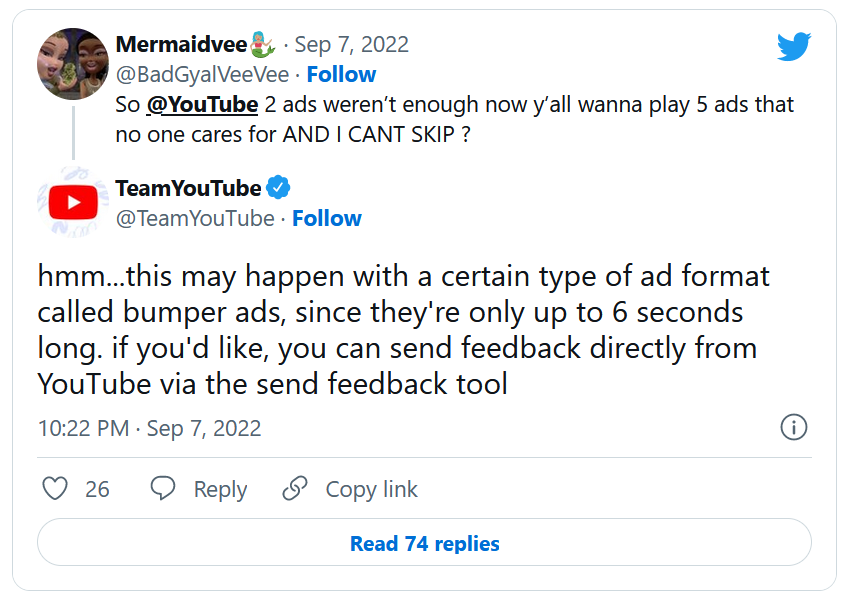Open Mermaidvee profile avatar
Image resolution: width=845 pixels, height=599 pixels.
click(72, 65)
